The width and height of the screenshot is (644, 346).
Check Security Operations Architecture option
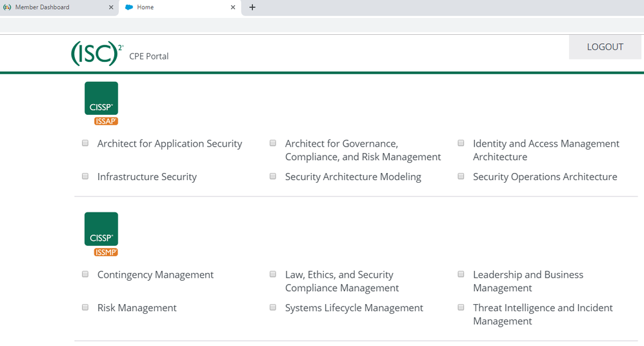(x=461, y=176)
